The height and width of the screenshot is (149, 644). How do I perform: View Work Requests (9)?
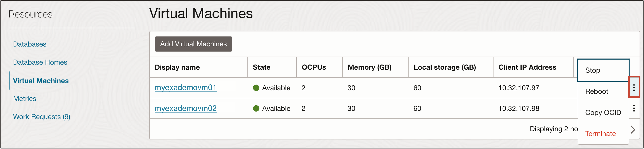pyautogui.click(x=41, y=117)
